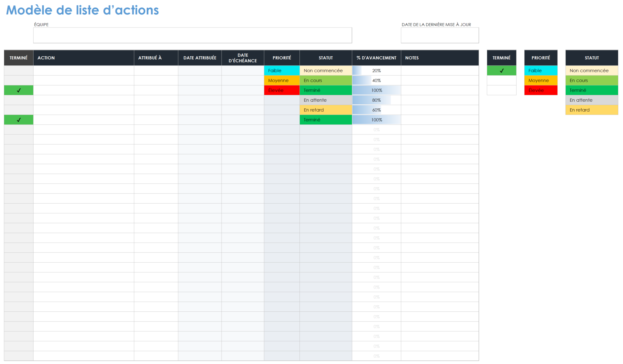Select the % D'AVANCEMENT column header
The width and height of the screenshot is (623, 364).
(376, 58)
